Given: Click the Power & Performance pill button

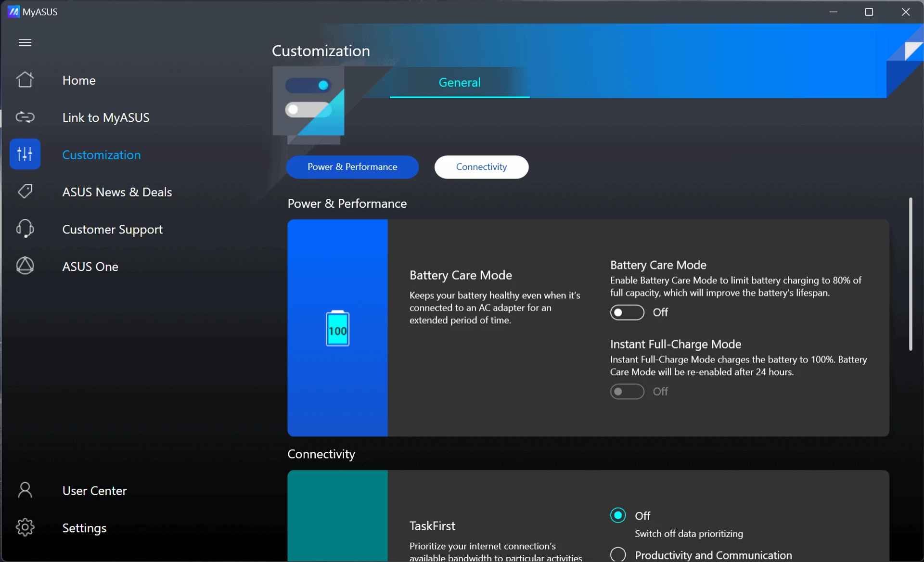Looking at the screenshot, I should [352, 167].
